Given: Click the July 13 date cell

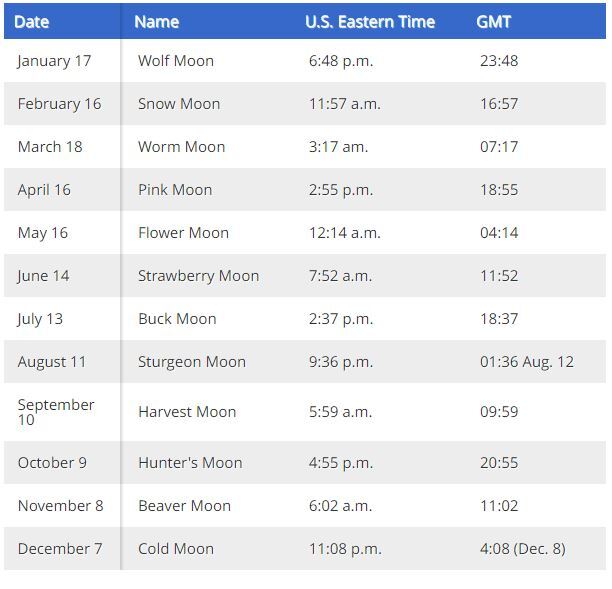Looking at the screenshot, I should [x=40, y=319].
